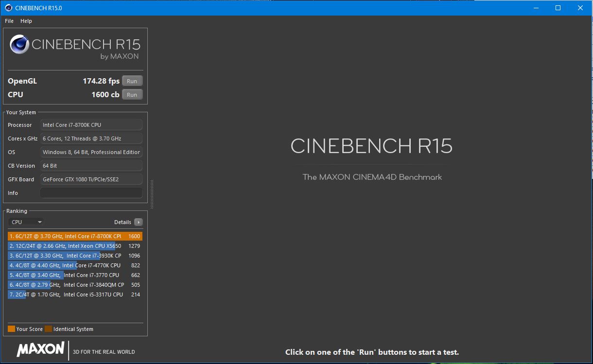Select ranking row 2 Intel Xeon CPU X5650
The image size is (593, 364).
click(75, 246)
